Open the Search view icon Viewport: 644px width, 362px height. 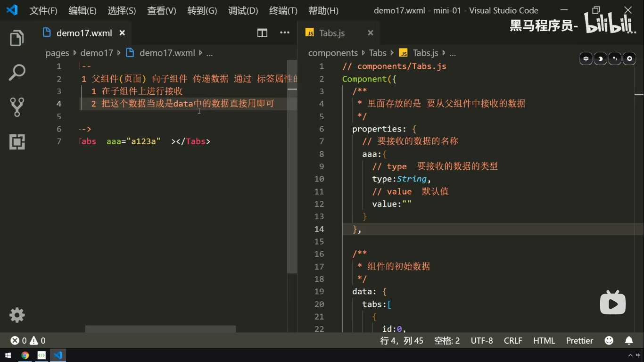(x=17, y=73)
